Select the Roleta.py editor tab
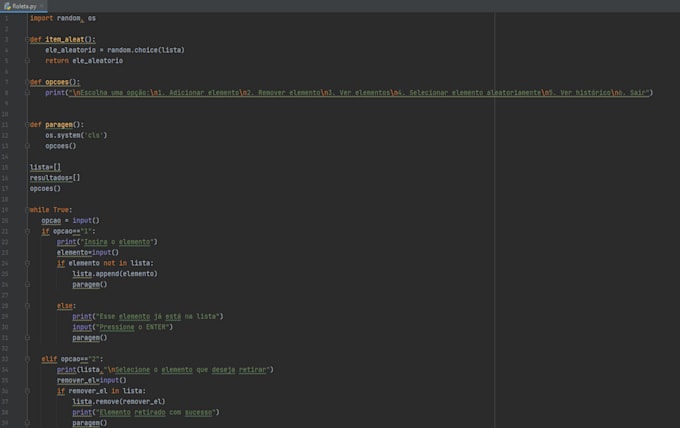680x428 pixels. point(24,6)
